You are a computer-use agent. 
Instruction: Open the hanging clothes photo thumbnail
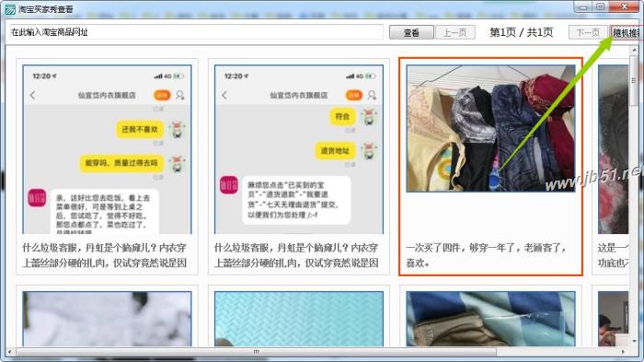point(490,128)
